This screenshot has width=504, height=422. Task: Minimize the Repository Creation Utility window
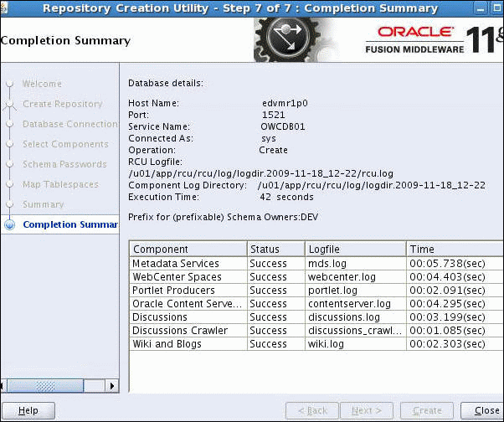pos(481,8)
